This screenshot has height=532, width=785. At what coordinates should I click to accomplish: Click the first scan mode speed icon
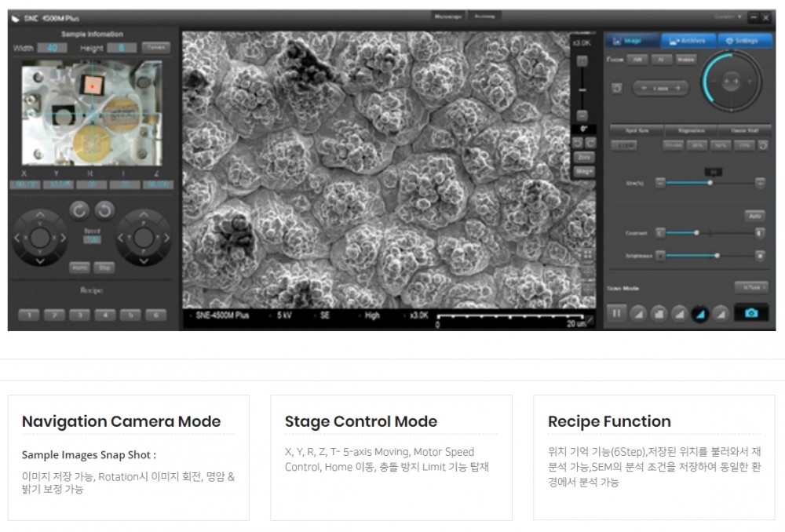638,314
